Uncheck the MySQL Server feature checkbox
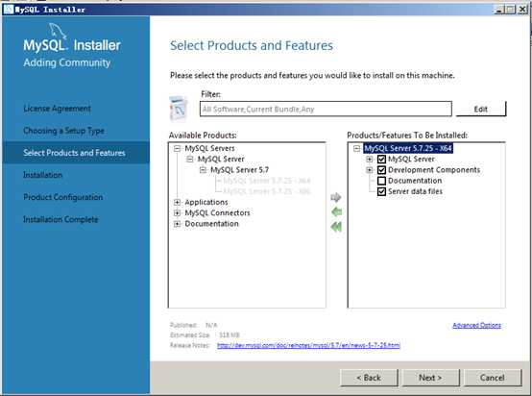This screenshot has width=532, height=396. pos(381,159)
